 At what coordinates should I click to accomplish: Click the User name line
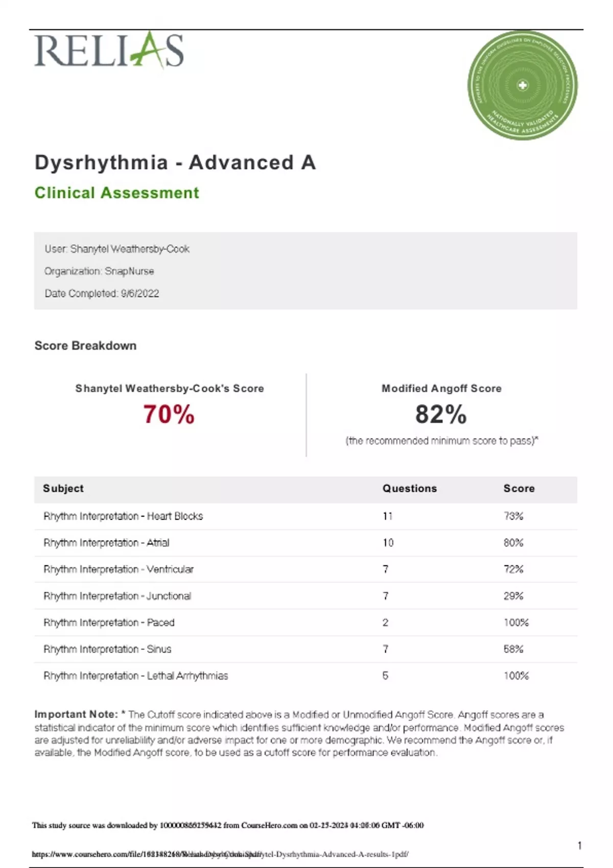click(x=117, y=249)
